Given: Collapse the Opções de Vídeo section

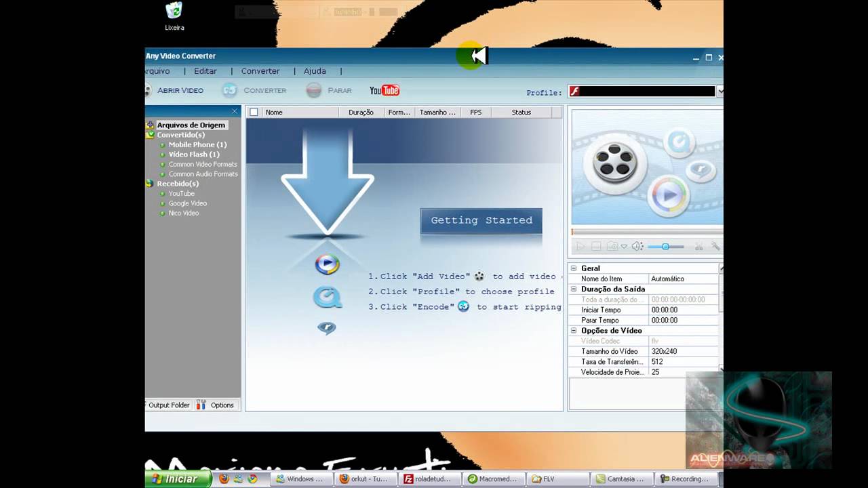Looking at the screenshot, I should point(573,331).
